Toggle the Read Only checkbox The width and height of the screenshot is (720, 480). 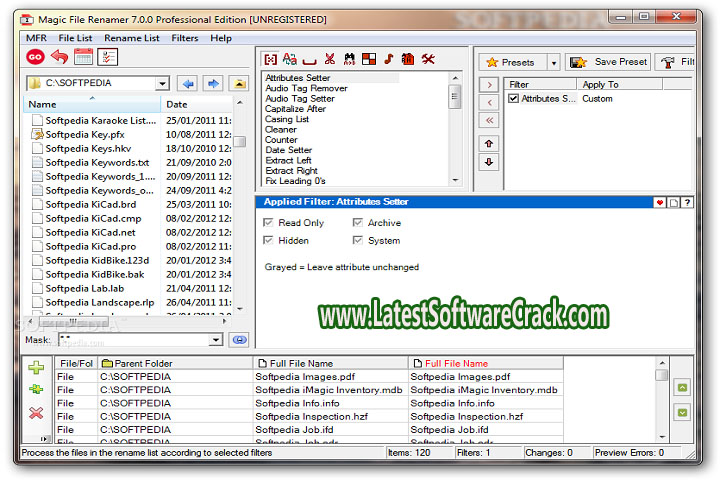268,223
